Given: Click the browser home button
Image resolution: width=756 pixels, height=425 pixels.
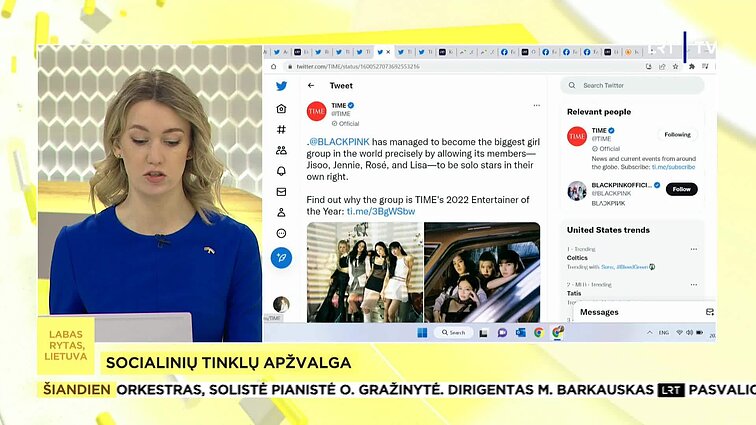Looking at the screenshot, I should point(273,67).
